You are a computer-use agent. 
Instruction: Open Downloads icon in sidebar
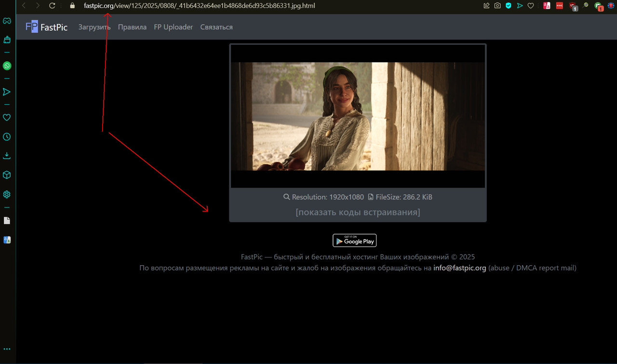(7, 156)
